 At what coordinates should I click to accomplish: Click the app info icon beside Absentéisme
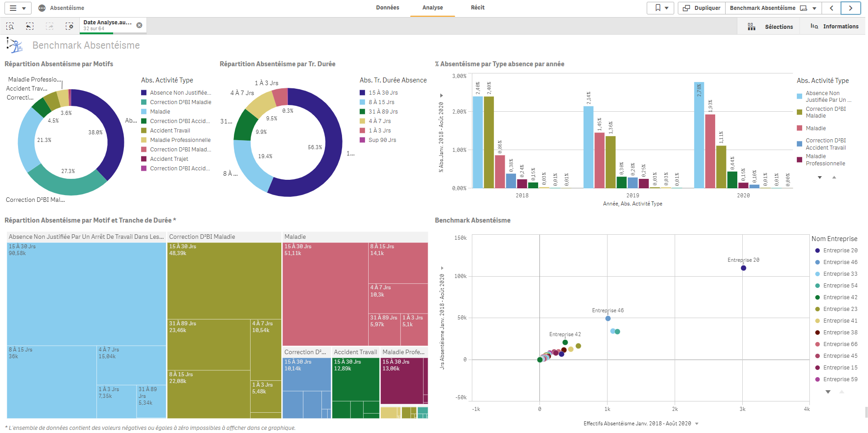pos(42,8)
